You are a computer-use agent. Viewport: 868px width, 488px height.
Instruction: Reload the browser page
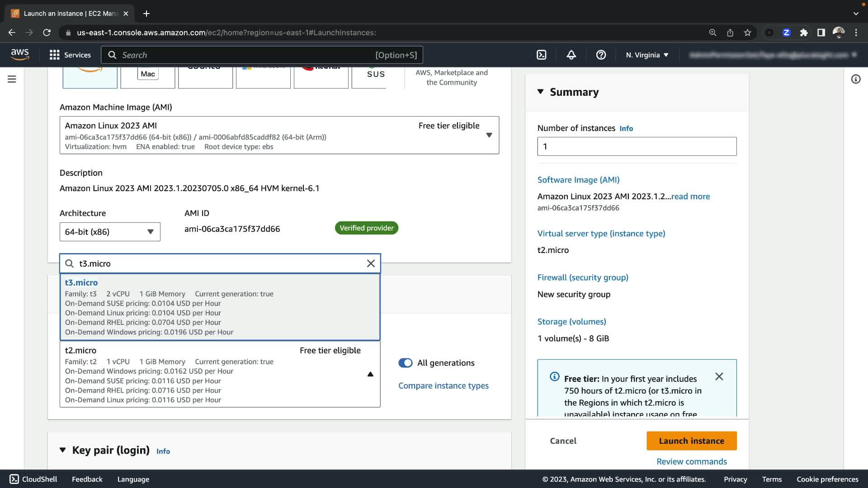point(47,33)
